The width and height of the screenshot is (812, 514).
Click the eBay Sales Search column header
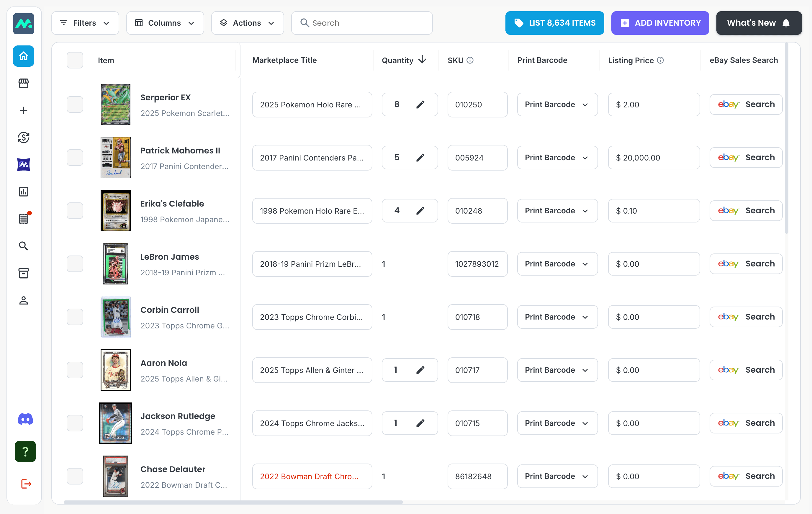[744, 60]
